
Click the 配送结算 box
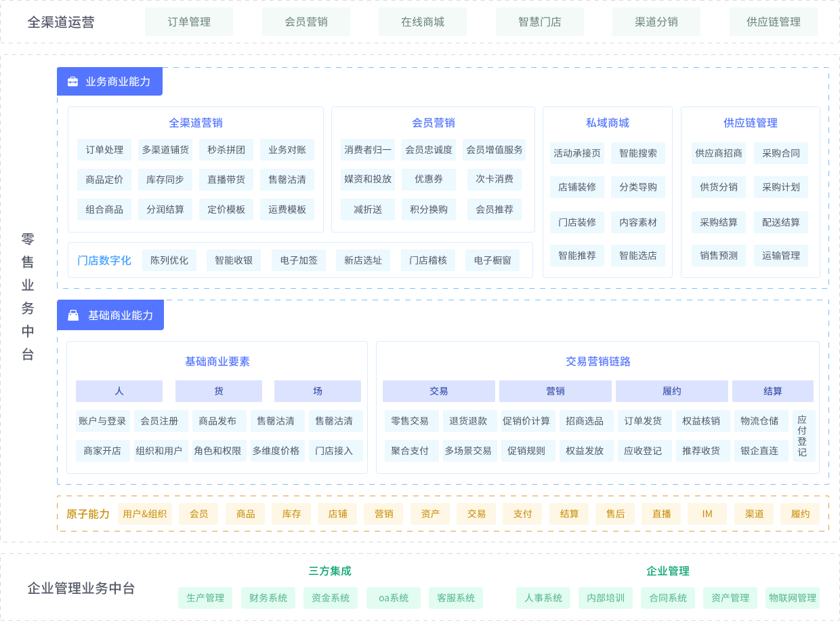click(x=781, y=222)
